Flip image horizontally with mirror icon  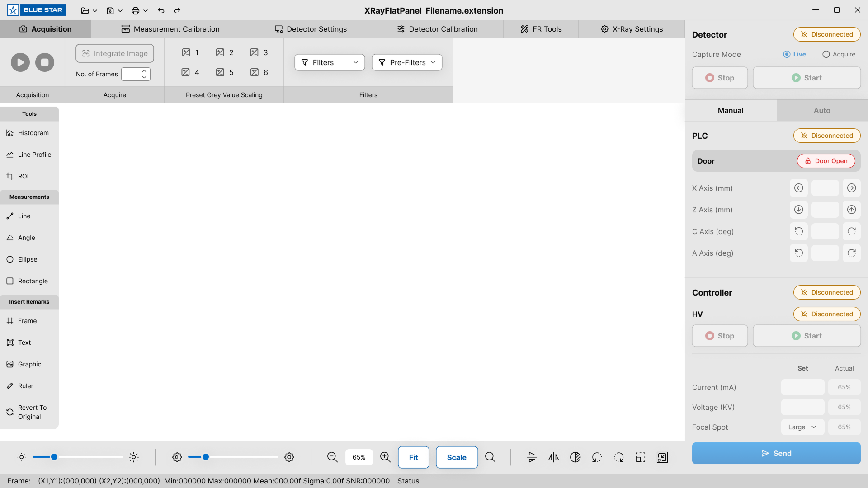pos(553,457)
